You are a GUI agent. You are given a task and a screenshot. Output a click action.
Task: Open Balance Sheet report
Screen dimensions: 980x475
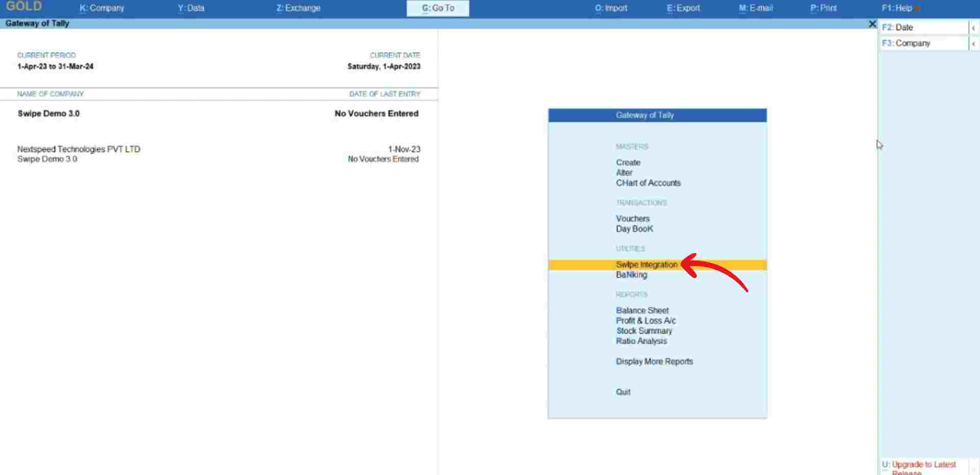pyautogui.click(x=642, y=311)
